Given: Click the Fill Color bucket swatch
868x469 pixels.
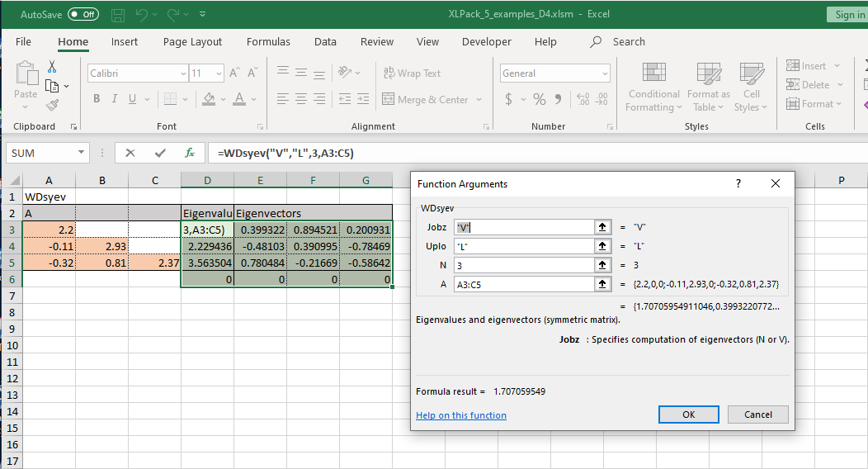Looking at the screenshot, I should point(209,99).
